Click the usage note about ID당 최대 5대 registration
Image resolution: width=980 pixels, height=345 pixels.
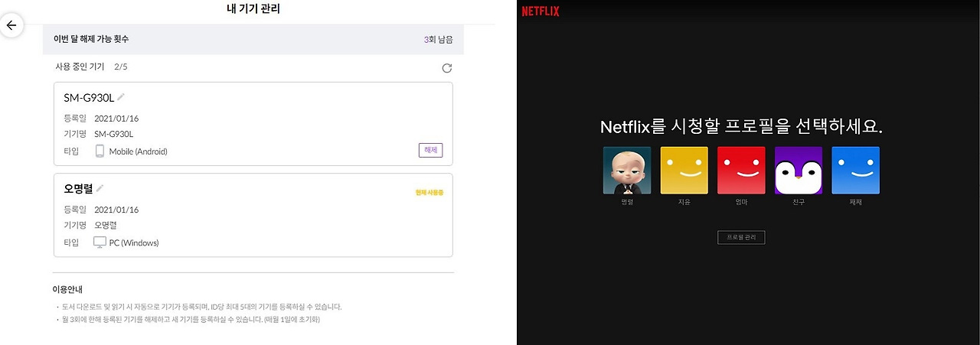202,307
